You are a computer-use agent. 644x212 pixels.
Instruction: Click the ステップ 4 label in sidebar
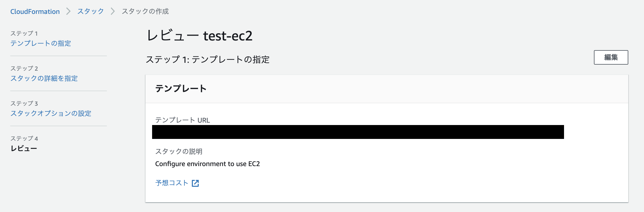[x=24, y=138]
